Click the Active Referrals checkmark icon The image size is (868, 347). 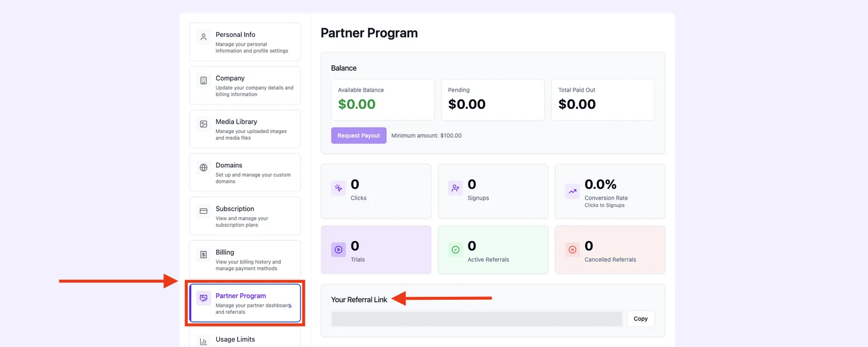pos(455,250)
